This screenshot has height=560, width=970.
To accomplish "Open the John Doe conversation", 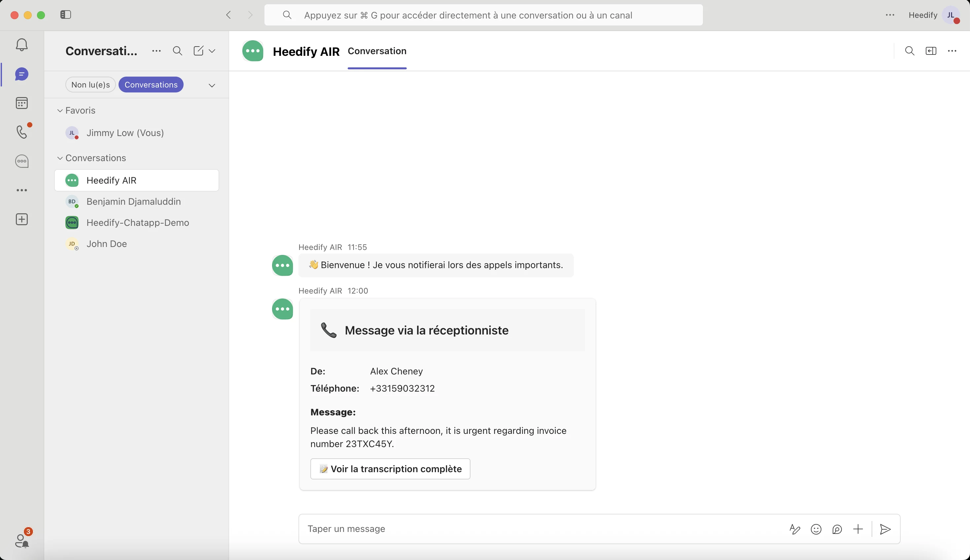I will (136, 243).
